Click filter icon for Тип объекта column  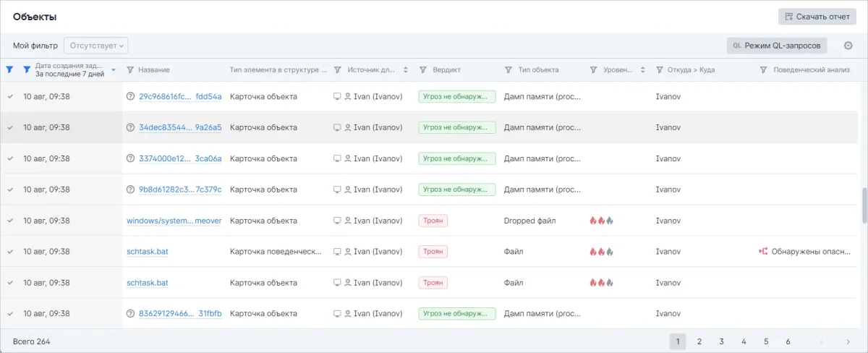(509, 70)
